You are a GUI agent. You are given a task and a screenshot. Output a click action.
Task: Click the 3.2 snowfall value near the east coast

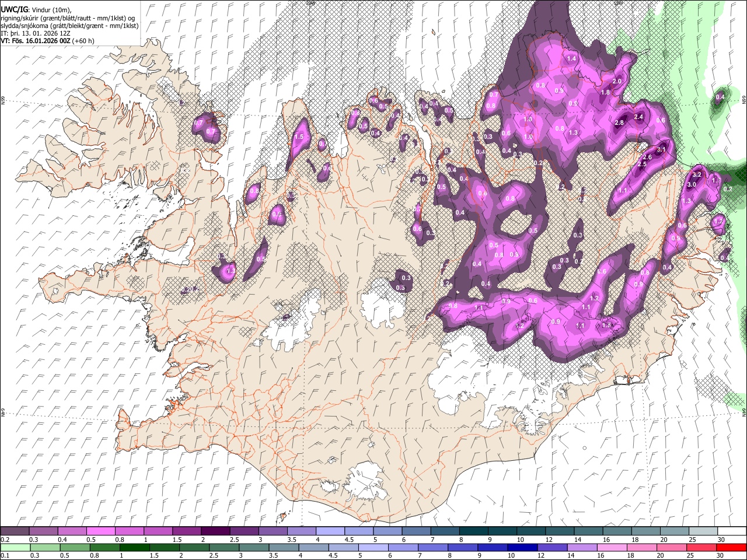coord(696,175)
